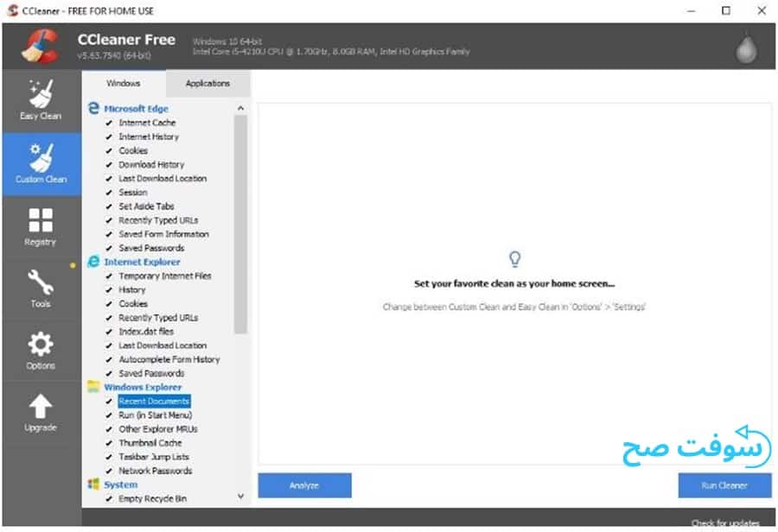778x532 pixels.
Task: Open the Registry cleaner
Action: tap(41, 227)
